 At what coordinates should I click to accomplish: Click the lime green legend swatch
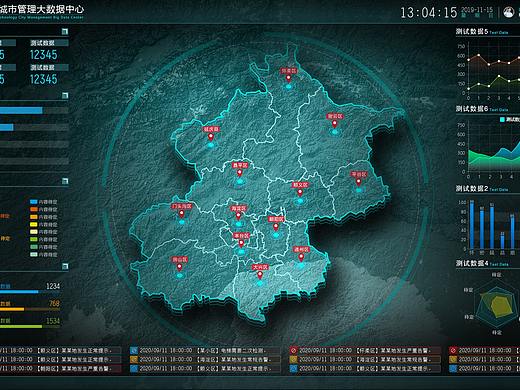point(34,239)
